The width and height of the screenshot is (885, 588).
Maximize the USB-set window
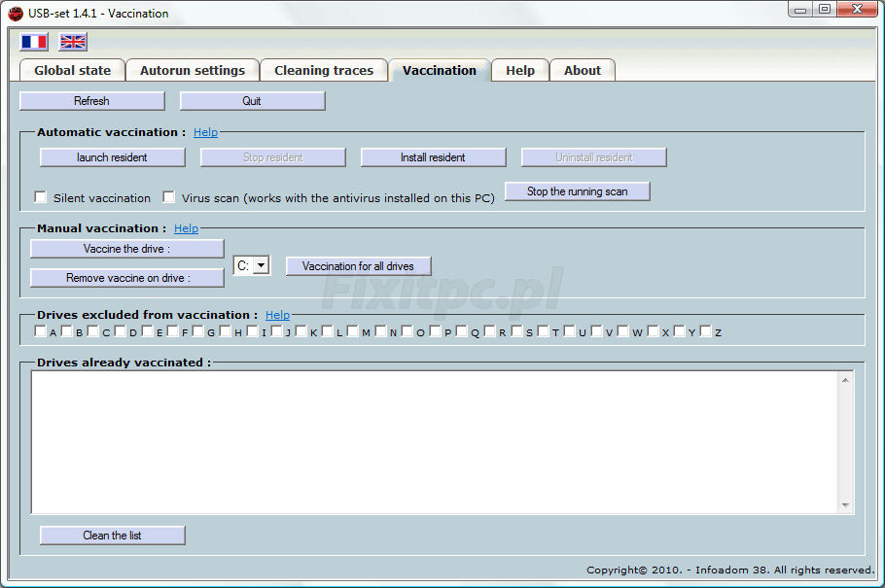coord(825,10)
